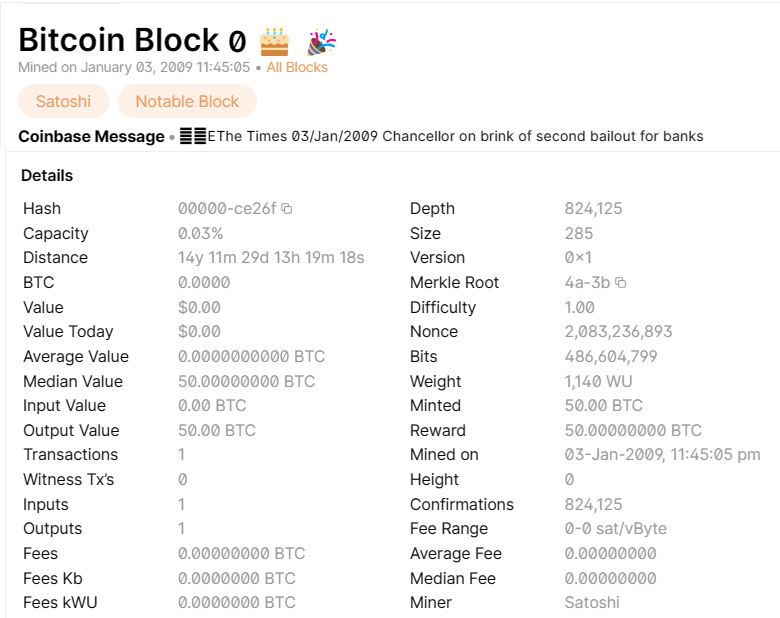Click the hash value 00000-ce26f
780x618 pixels.
click(x=227, y=208)
